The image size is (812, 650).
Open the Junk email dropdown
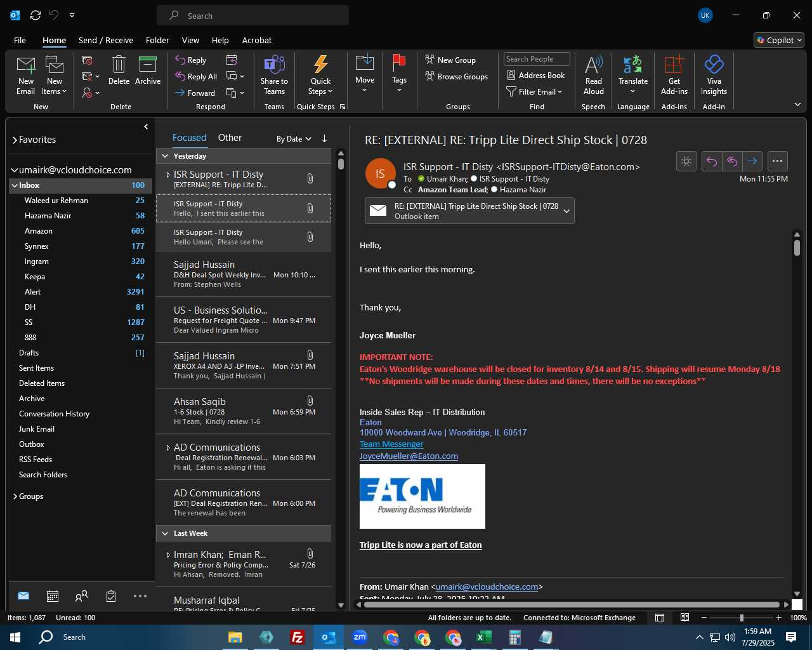[91, 93]
